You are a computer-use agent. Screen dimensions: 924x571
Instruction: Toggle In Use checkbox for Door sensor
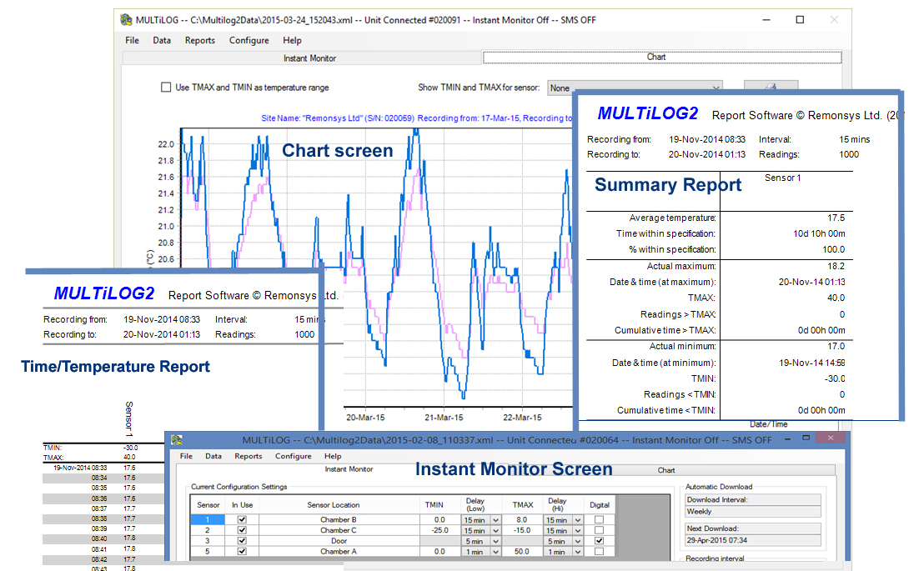point(242,540)
